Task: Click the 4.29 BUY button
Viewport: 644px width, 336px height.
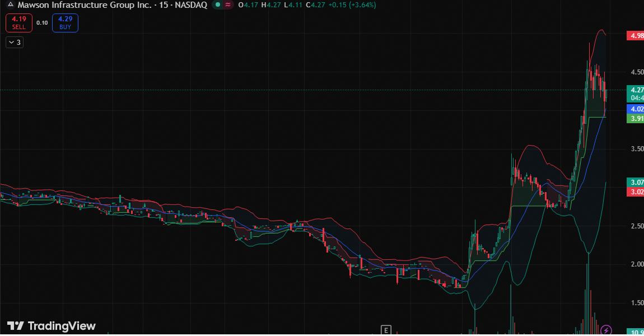Action: [66, 23]
